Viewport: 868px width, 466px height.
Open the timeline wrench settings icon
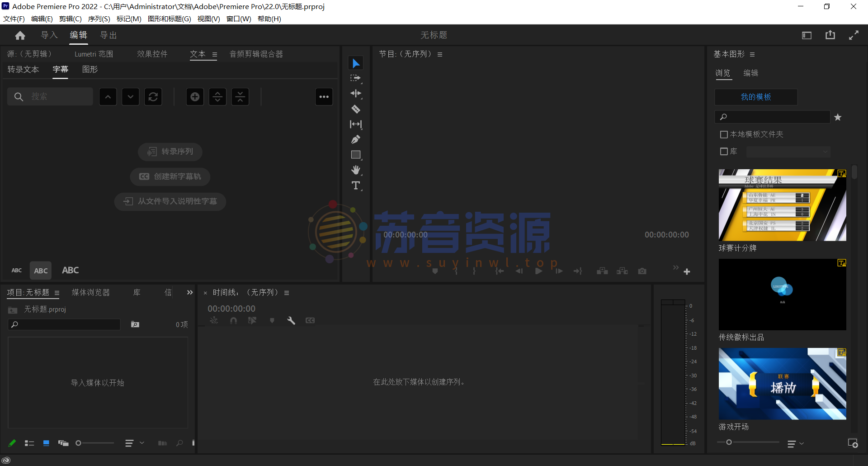tap(291, 320)
